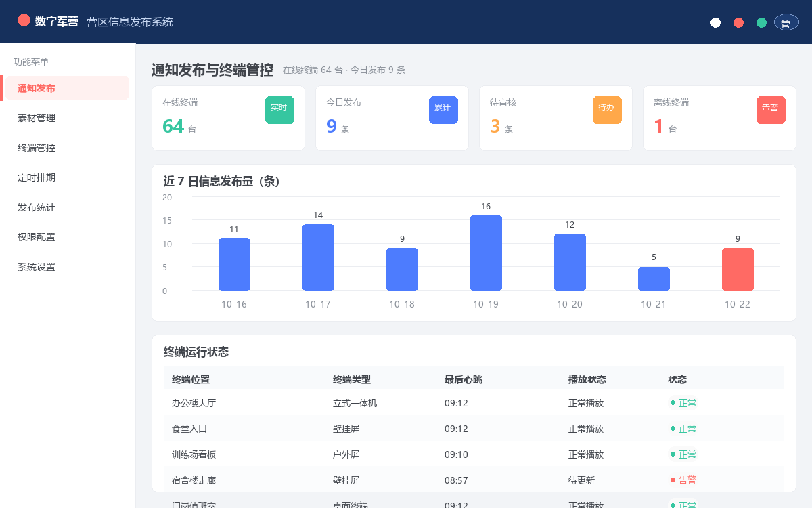Click the orange 待办 badge
The width and height of the screenshot is (812, 508).
607,110
